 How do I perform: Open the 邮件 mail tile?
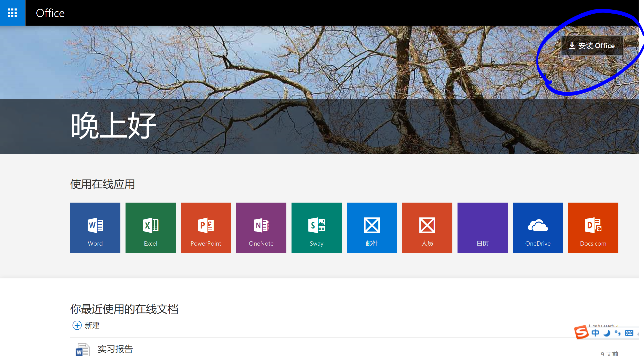(x=372, y=227)
